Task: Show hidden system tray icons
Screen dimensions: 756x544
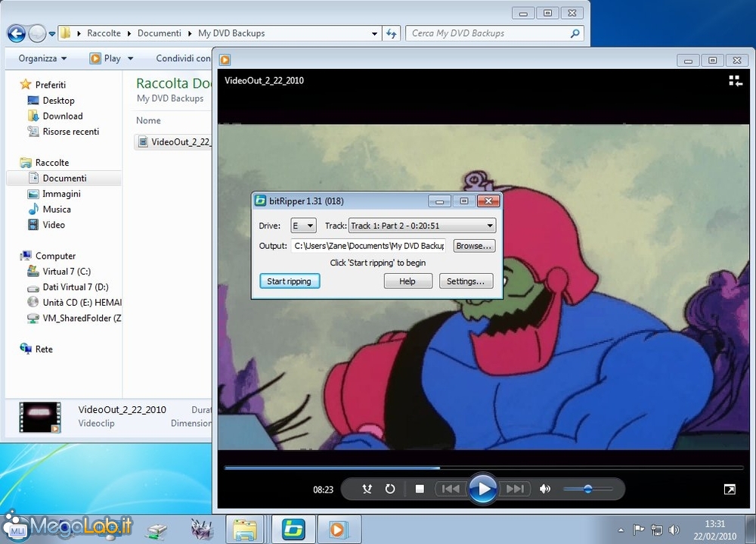Action: click(621, 530)
